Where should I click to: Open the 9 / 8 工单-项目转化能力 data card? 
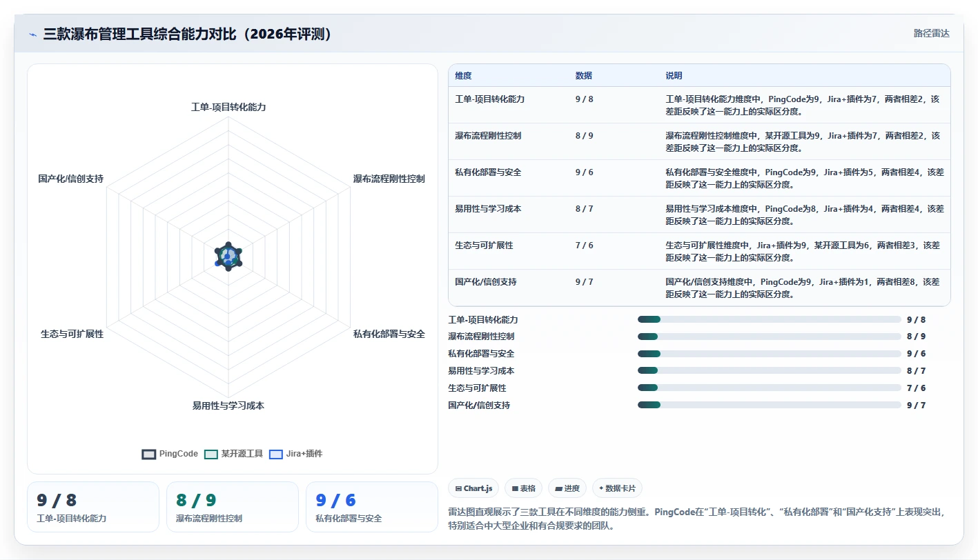coord(93,507)
